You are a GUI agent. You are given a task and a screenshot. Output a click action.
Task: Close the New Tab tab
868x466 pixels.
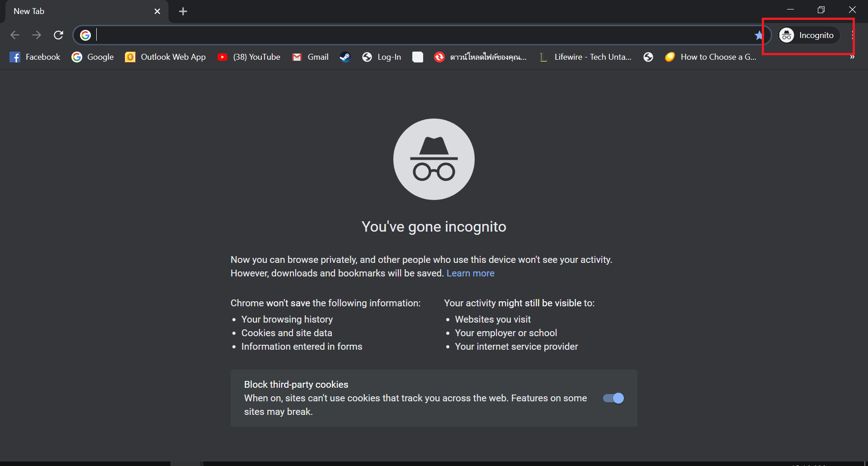click(x=157, y=11)
